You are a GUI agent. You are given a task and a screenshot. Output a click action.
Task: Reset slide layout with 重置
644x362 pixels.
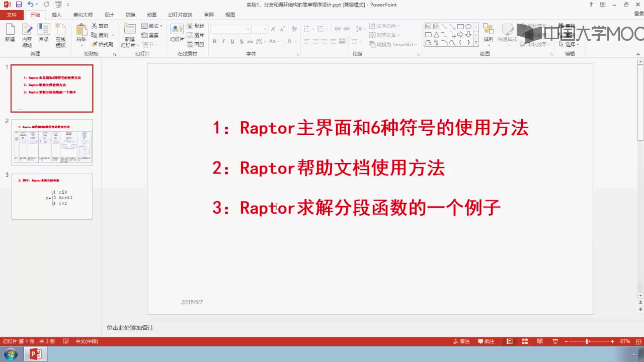(150, 35)
